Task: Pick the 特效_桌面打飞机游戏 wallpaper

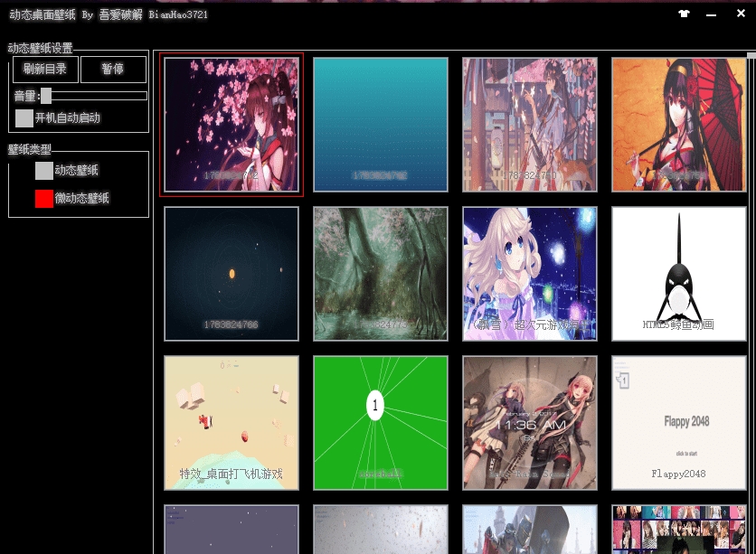Action: point(232,423)
